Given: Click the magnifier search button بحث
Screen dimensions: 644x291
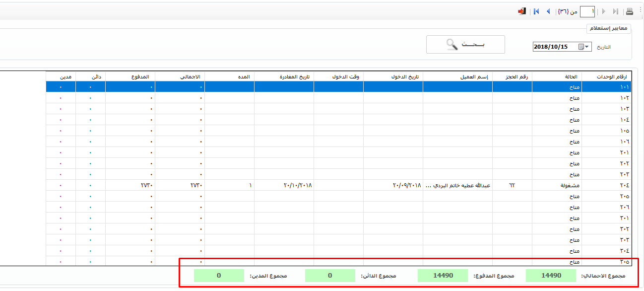Looking at the screenshot, I should pos(465,45).
